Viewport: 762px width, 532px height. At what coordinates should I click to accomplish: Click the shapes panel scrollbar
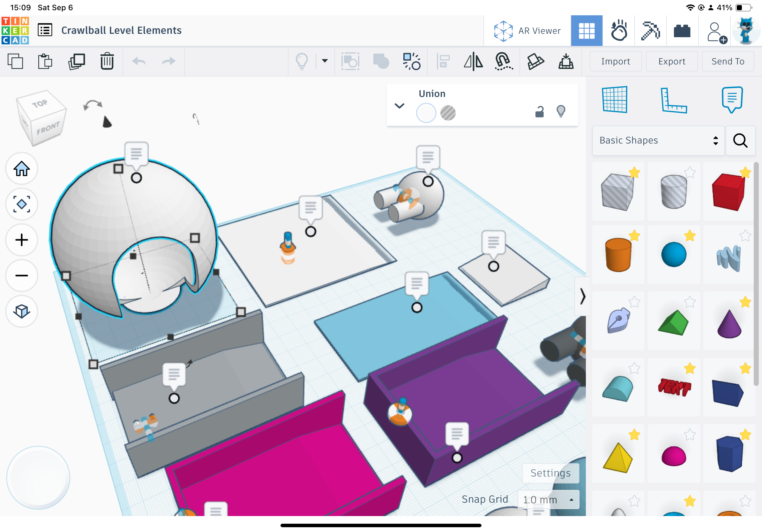(756, 274)
